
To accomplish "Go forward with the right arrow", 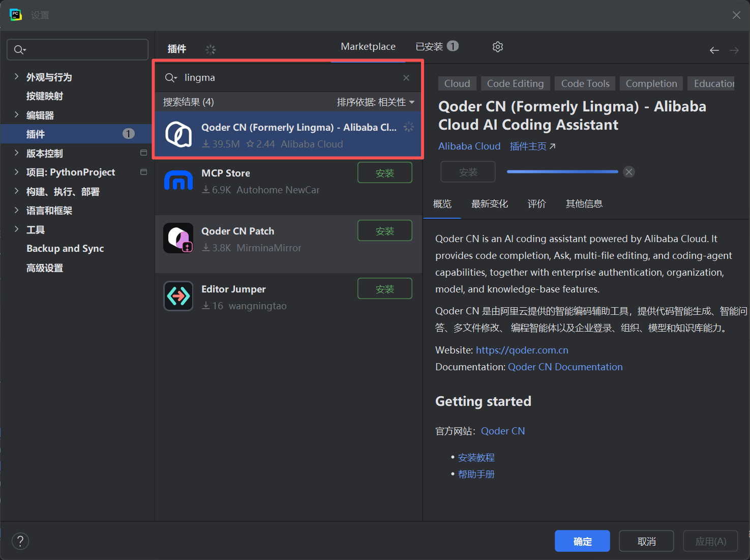I will (x=734, y=50).
